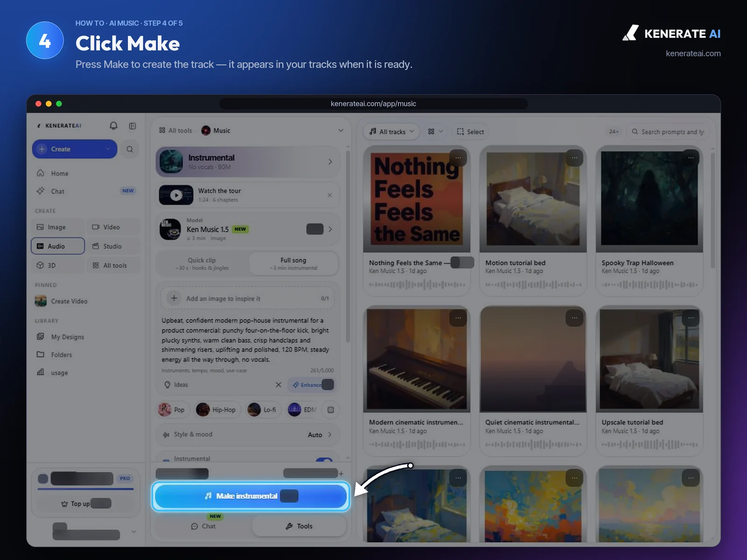Dismiss the Watch the tour card

coord(330,195)
